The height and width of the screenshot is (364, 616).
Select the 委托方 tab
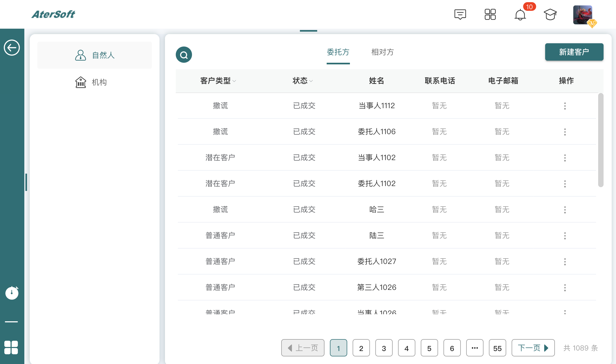pos(338,52)
